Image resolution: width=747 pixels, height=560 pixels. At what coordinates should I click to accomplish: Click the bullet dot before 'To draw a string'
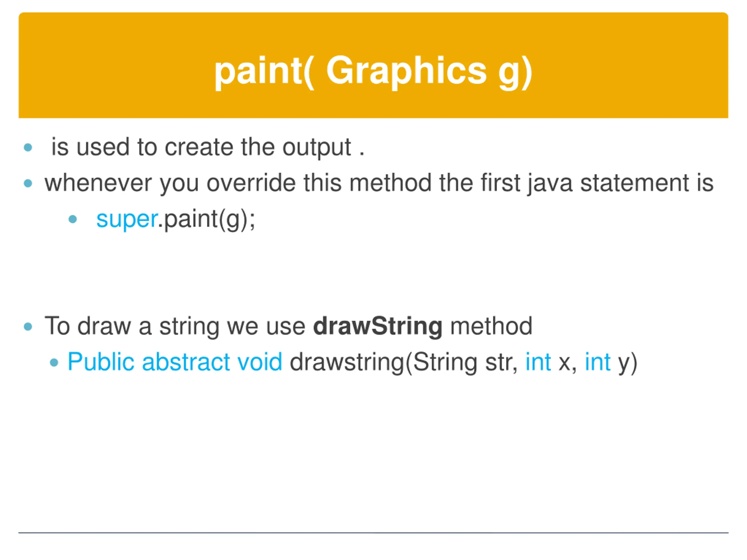tap(28, 326)
